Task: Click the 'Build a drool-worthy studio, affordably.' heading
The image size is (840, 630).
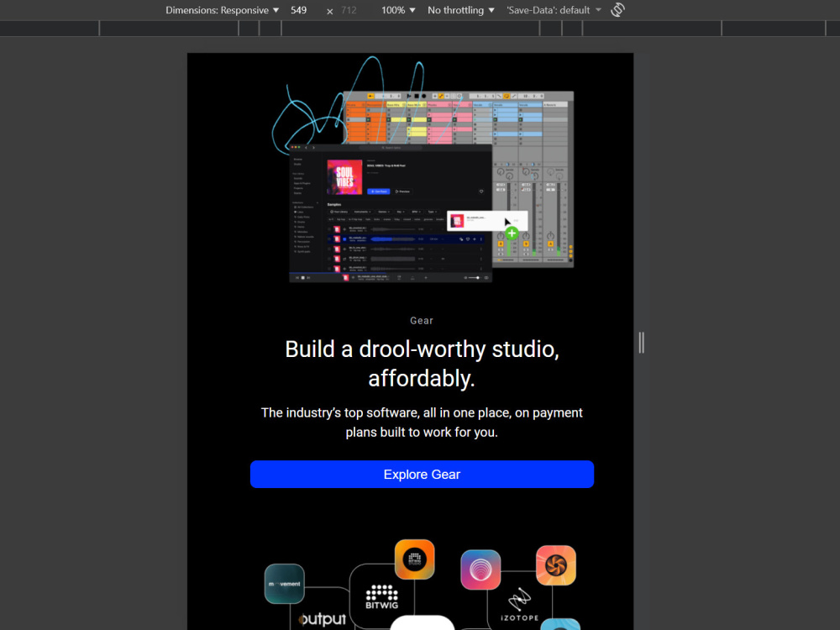Action: point(422,364)
